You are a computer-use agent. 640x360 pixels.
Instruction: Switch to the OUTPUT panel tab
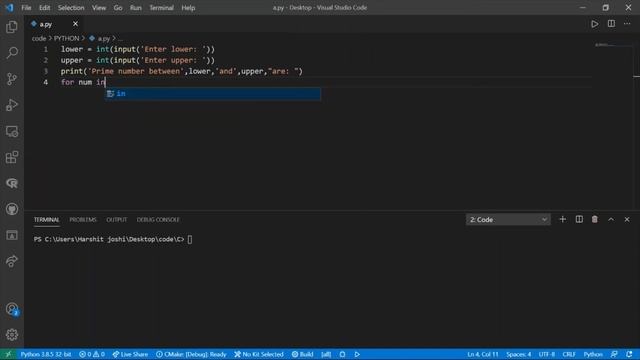(x=117, y=220)
